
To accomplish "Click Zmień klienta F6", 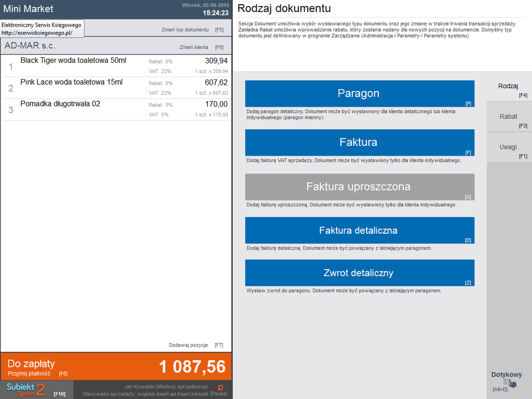I will click(202, 47).
